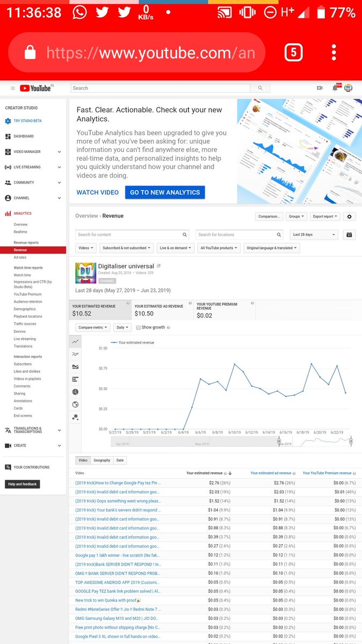The width and height of the screenshot is (362, 644).
Task: Open Google pay 1 lakh winner video link
Action: (x=117, y=555)
